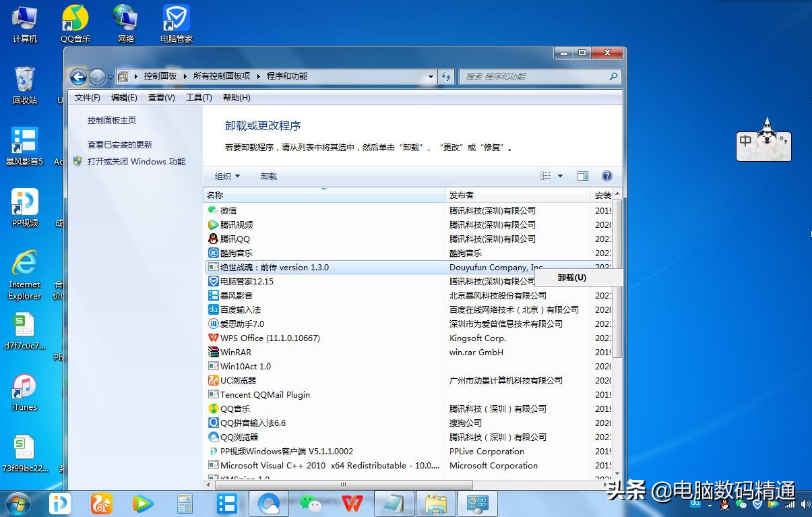
Task: Click the Windows Start button
Action: [18, 504]
